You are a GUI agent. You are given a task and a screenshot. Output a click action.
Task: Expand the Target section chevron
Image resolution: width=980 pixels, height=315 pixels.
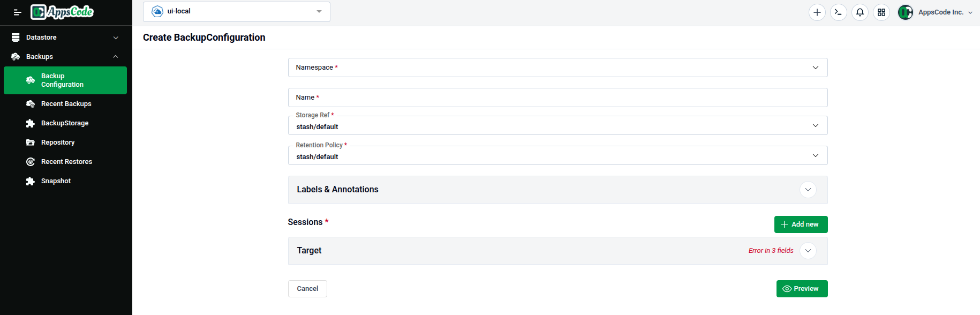point(808,251)
